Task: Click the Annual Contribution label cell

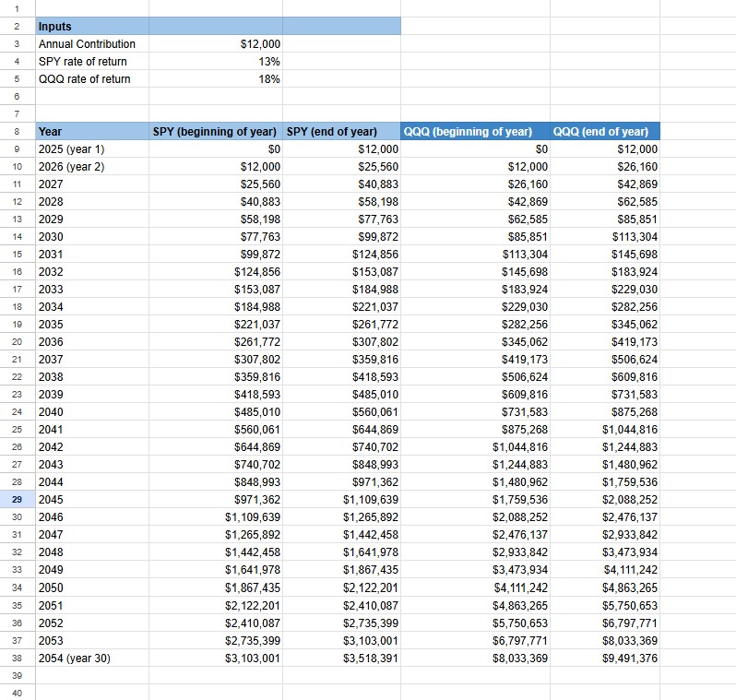Action: [90, 44]
